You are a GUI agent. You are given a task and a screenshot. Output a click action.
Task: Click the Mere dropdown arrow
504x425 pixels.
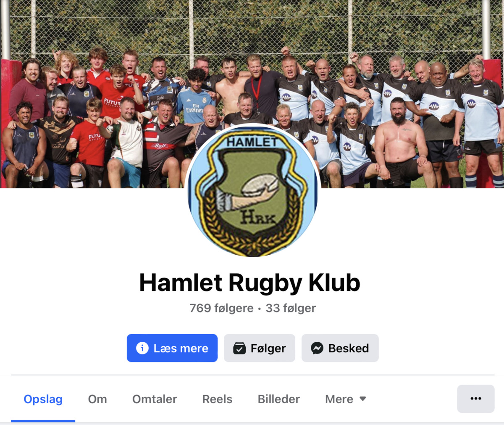click(x=363, y=399)
